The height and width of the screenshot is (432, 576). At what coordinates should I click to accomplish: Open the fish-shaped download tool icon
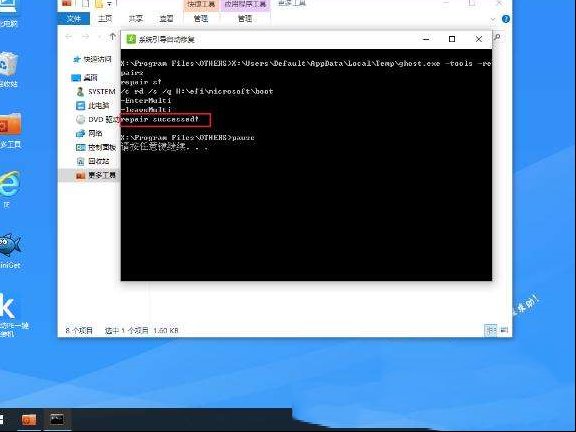pos(10,245)
